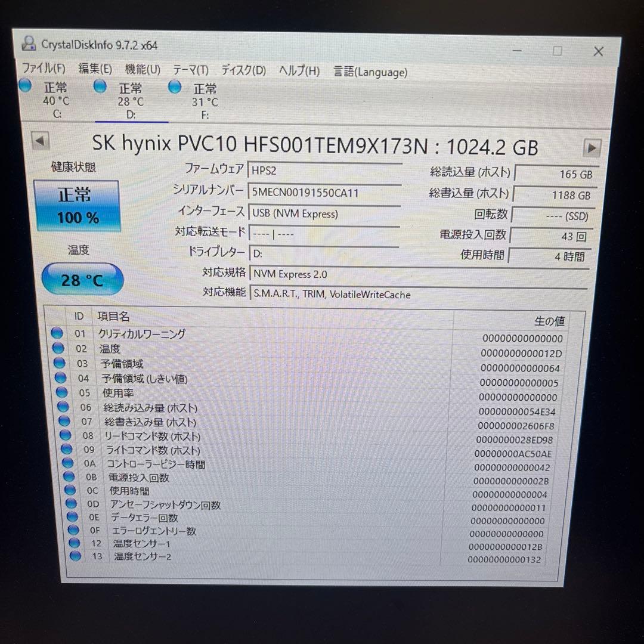Click status icon for row 05 使用率
This screenshot has width=644, height=644.
pos(62,392)
